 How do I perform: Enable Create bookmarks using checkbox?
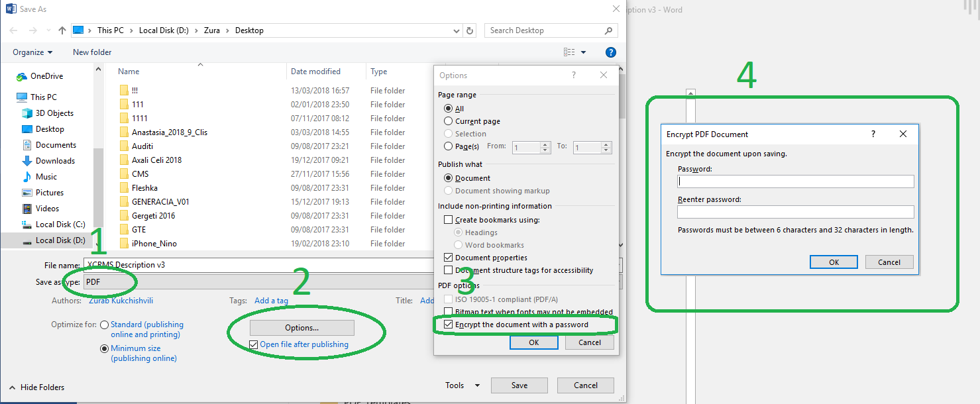pyautogui.click(x=449, y=220)
